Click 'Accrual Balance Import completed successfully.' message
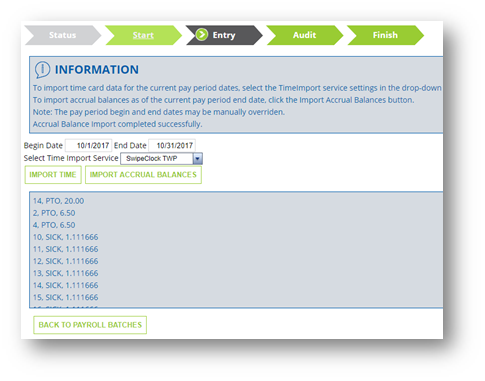Screen dimensions: 485x381 (x=117, y=124)
